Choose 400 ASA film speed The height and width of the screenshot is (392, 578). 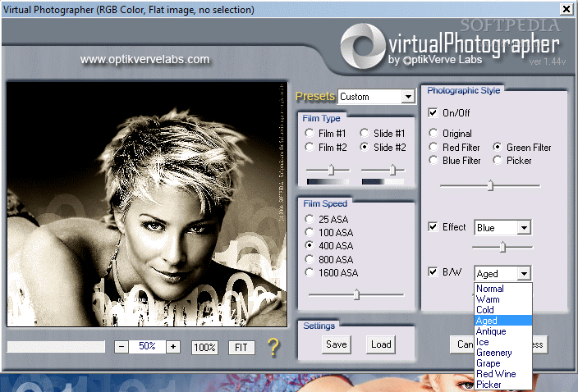[309, 245]
